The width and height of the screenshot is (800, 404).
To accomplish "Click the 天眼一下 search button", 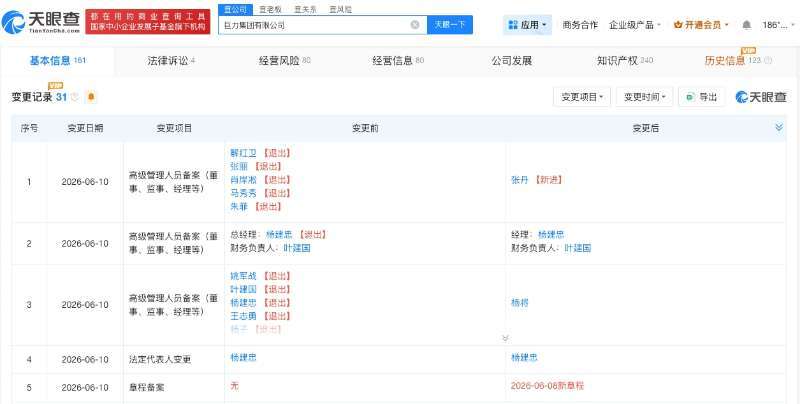I will click(x=450, y=24).
